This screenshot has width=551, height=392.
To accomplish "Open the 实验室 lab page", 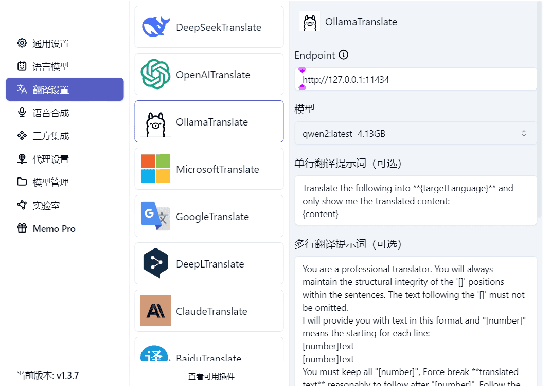I will point(46,206).
